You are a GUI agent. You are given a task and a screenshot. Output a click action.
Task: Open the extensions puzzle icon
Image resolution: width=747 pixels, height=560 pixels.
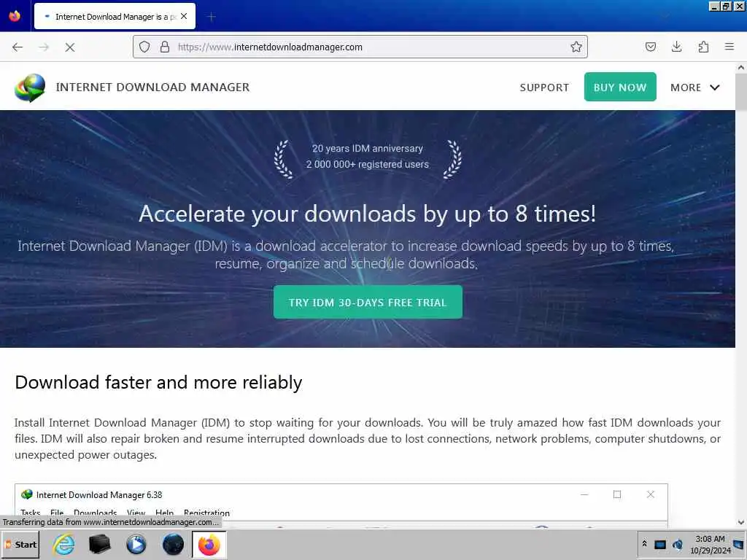pyautogui.click(x=703, y=47)
